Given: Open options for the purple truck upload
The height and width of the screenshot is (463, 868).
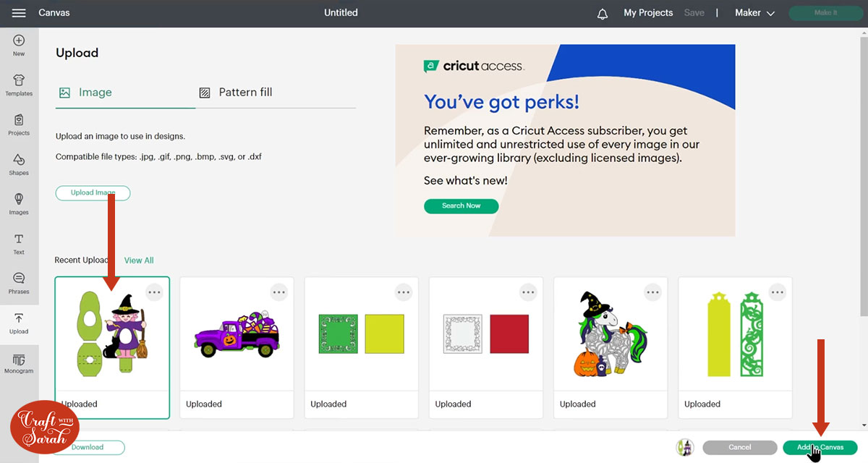Looking at the screenshot, I should tap(278, 292).
